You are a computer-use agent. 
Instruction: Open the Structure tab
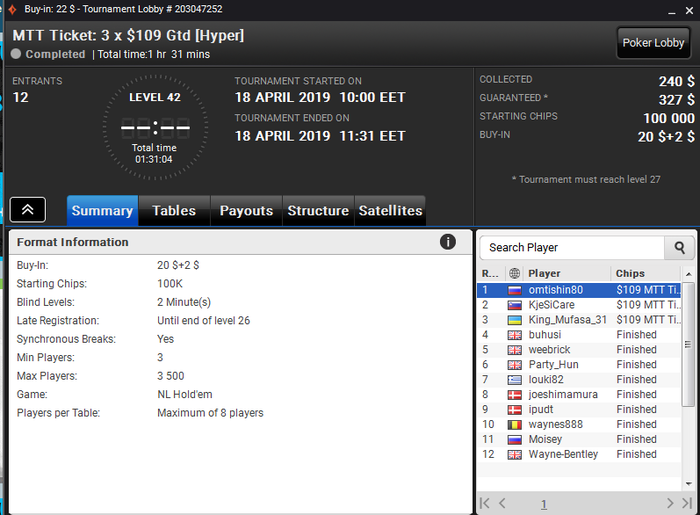coord(318,211)
